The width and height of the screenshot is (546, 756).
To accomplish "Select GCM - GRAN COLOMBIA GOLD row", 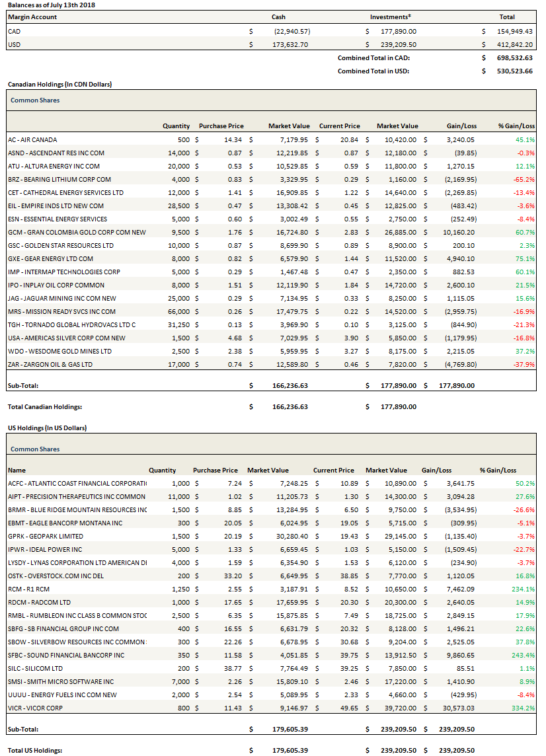I will 59,233.
